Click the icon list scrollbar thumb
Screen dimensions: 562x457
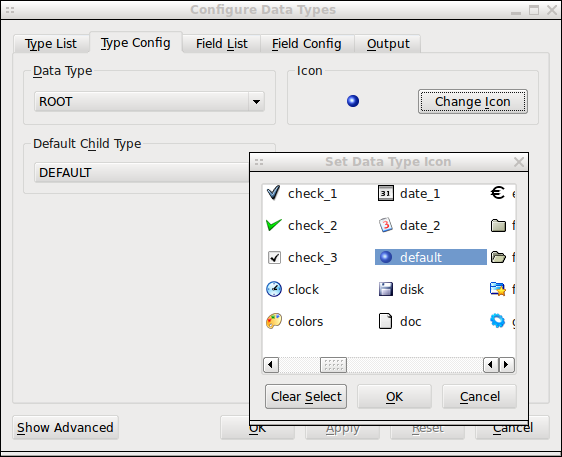tap(333, 365)
